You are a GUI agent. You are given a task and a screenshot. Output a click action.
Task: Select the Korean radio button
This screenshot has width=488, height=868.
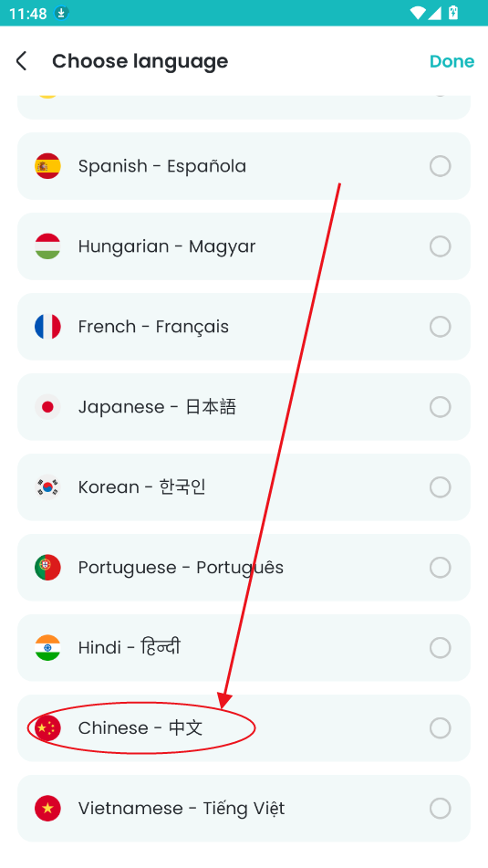click(441, 487)
